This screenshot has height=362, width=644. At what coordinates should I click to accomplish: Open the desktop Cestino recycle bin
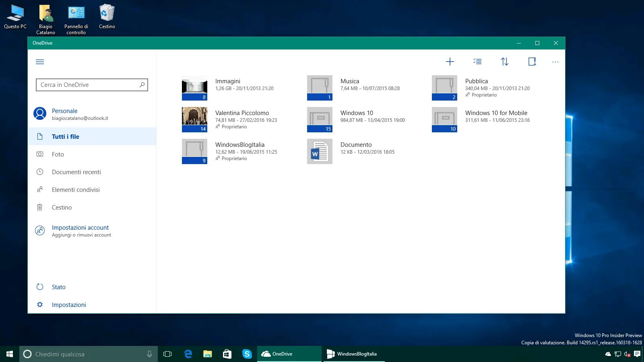click(107, 17)
